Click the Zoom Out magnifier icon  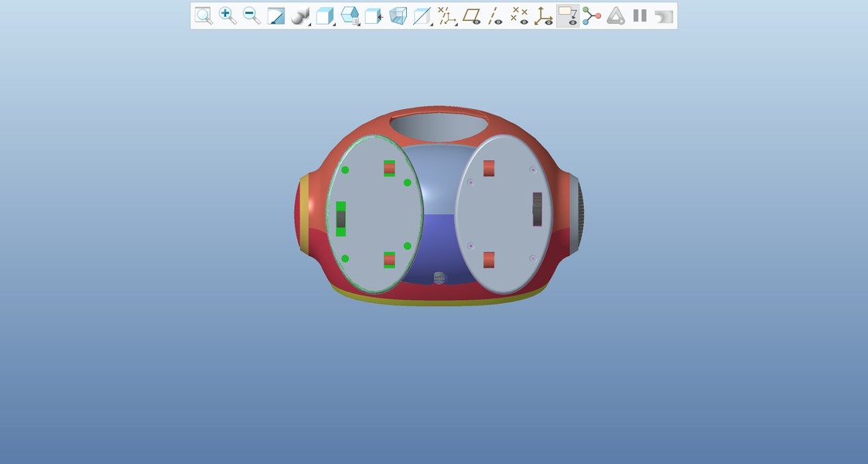[252, 15]
